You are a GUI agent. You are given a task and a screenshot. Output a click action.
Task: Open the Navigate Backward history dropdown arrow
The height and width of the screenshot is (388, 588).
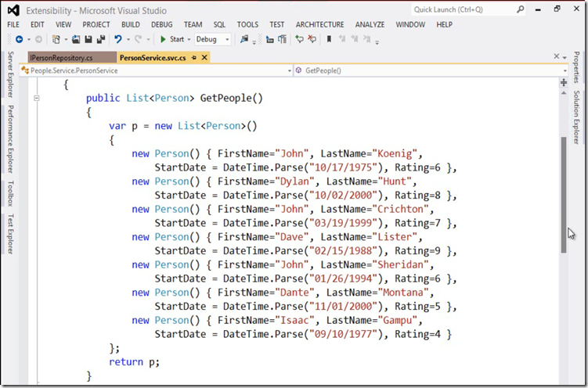pos(28,39)
